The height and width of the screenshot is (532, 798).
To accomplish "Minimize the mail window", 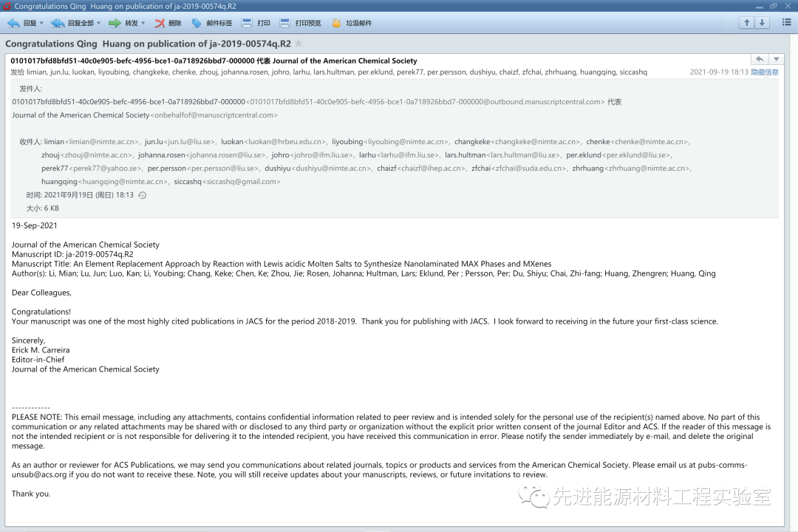I will pos(760,6).
